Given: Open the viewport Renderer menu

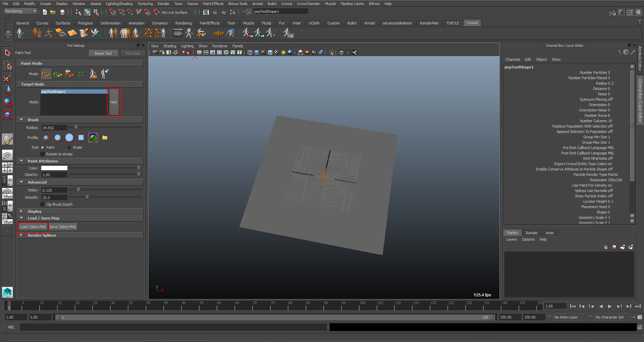Looking at the screenshot, I should click(220, 46).
